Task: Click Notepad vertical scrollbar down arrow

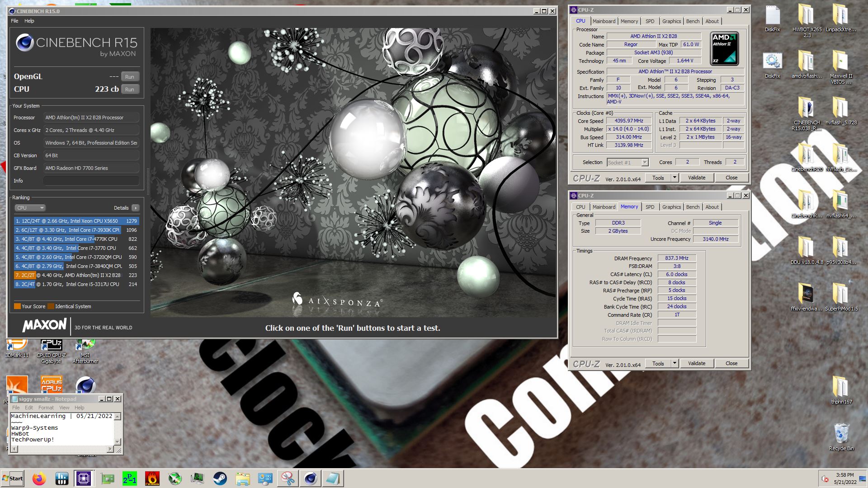Action: pos(118,442)
